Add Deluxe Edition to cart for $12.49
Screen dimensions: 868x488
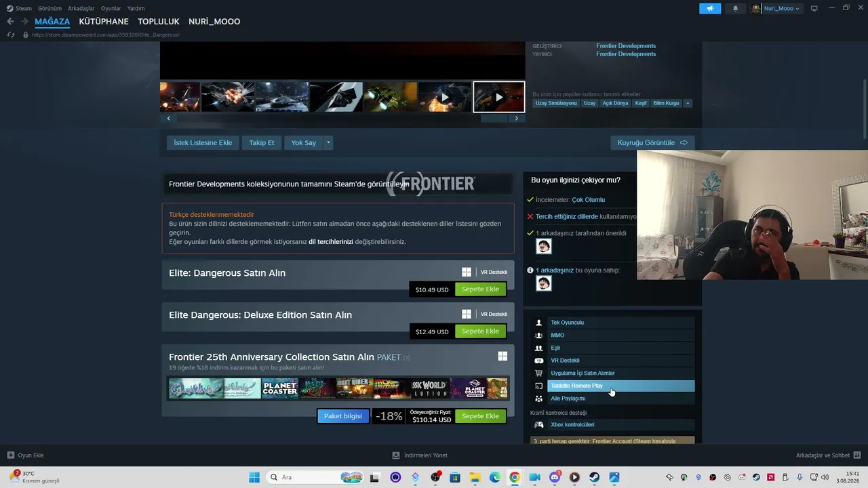coord(480,331)
